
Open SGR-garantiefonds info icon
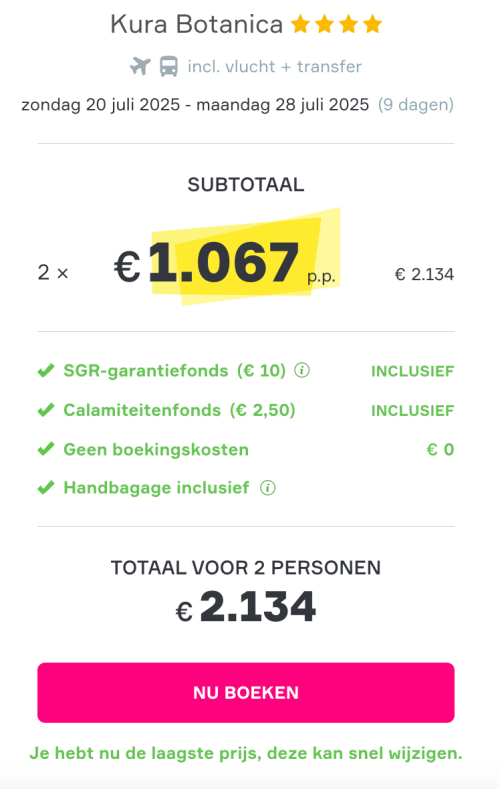click(x=302, y=370)
